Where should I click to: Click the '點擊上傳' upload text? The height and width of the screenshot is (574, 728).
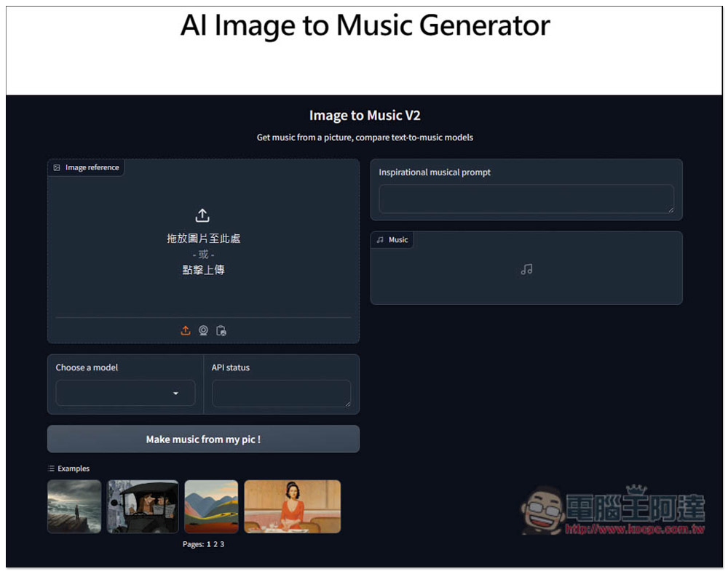coord(203,270)
